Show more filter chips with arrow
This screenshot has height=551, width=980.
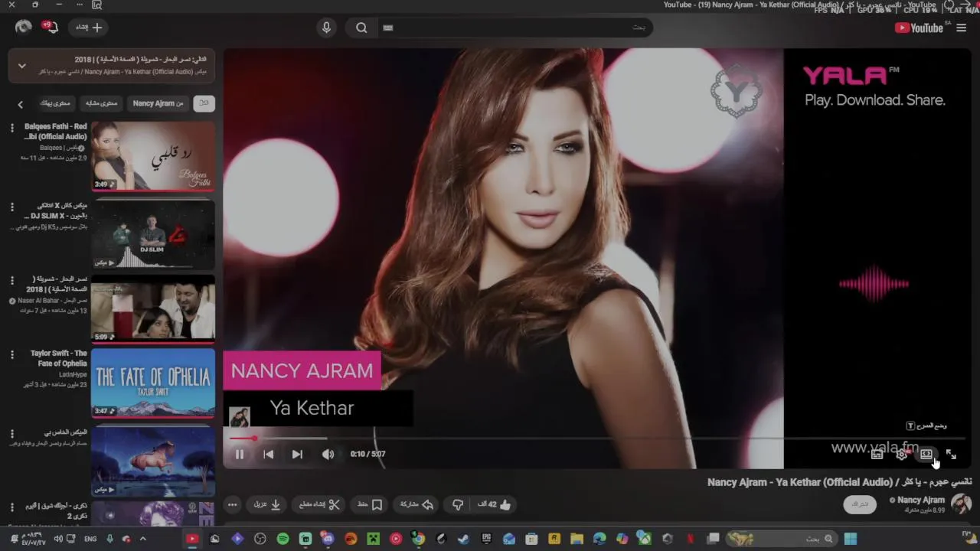point(21,104)
